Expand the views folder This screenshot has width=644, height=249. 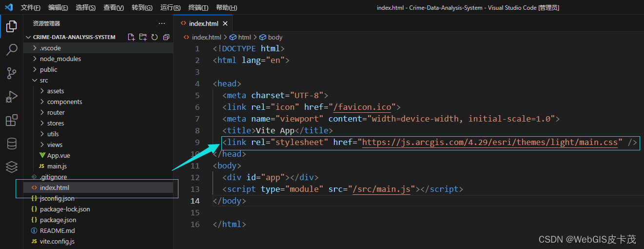pos(98,145)
